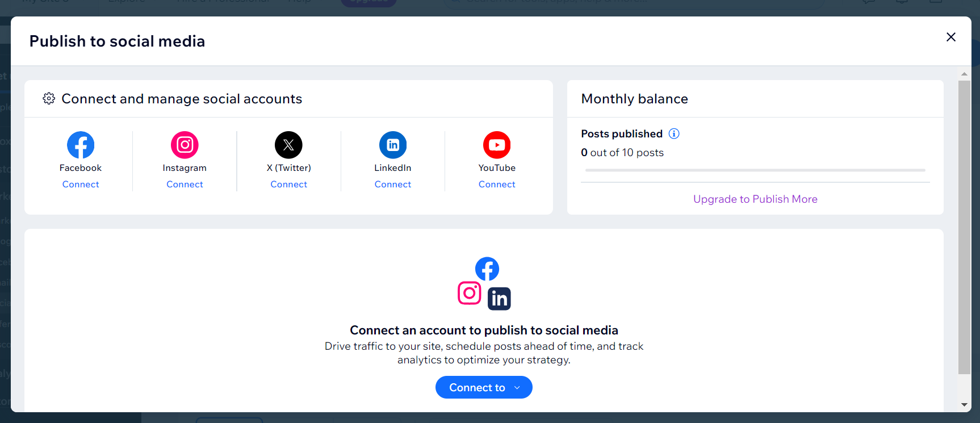Image resolution: width=980 pixels, height=423 pixels.
Task: Click Connect under YouTube
Action: point(497,184)
